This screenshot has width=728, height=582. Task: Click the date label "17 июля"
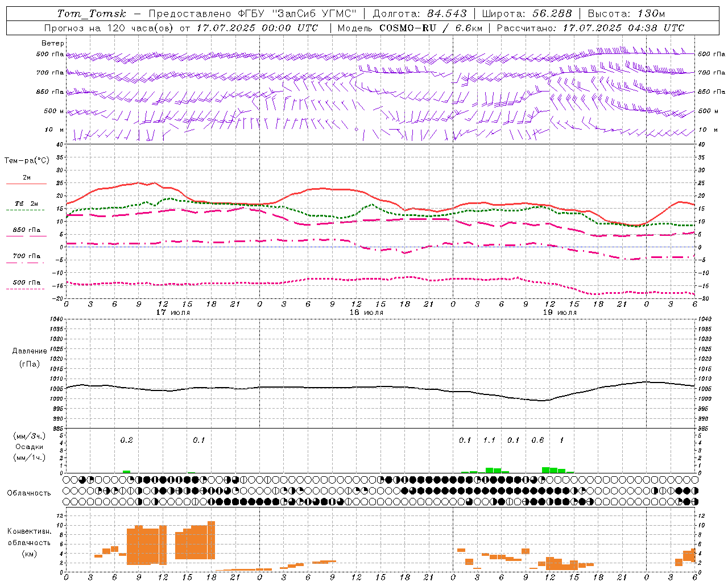173,312
